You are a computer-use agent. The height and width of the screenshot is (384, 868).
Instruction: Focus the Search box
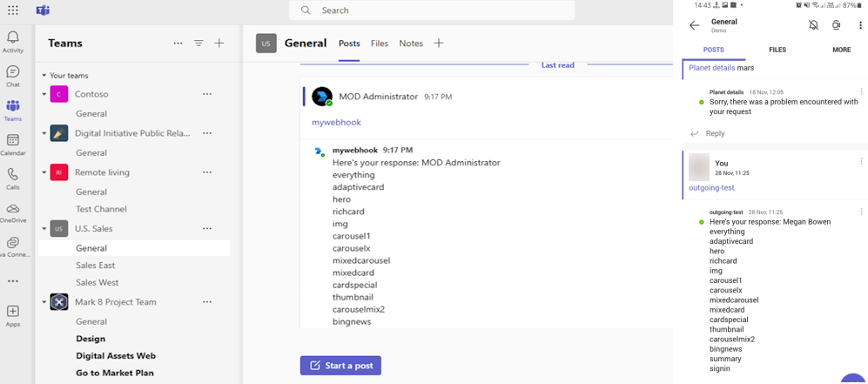pos(432,10)
